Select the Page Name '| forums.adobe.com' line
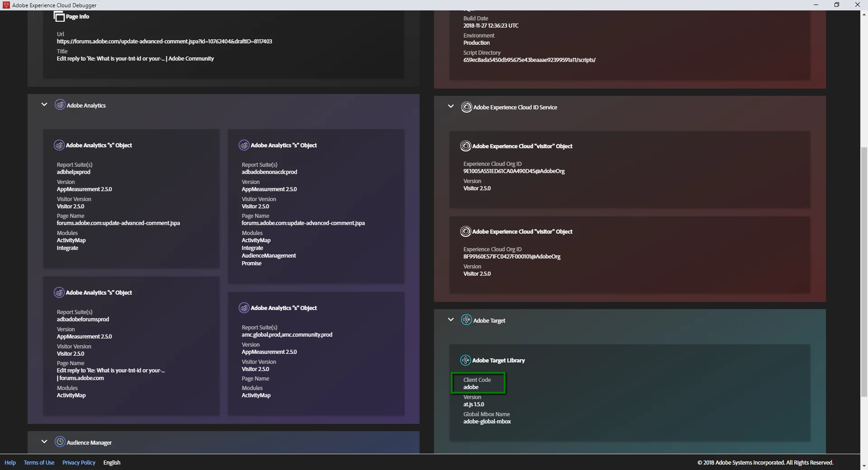The image size is (868, 470). [80, 378]
